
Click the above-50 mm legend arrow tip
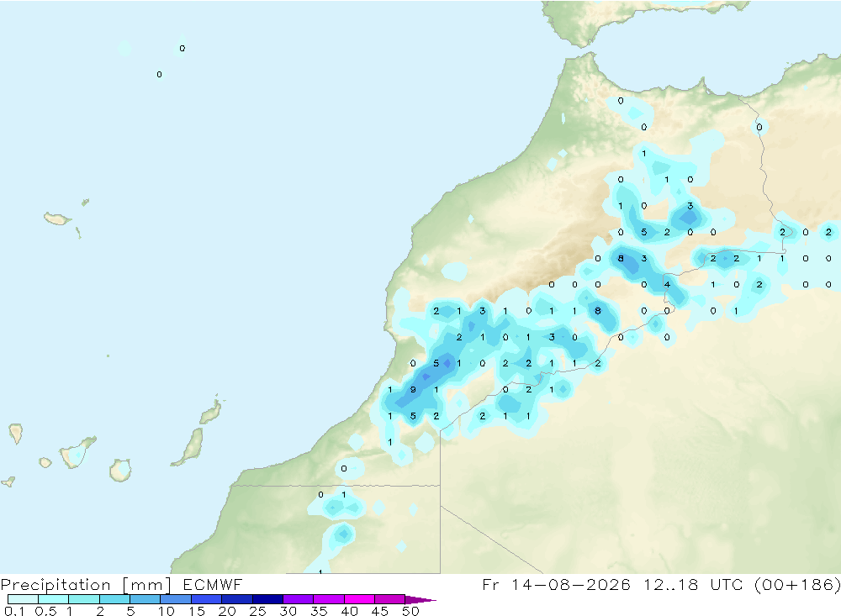click(x=420, y=600)
